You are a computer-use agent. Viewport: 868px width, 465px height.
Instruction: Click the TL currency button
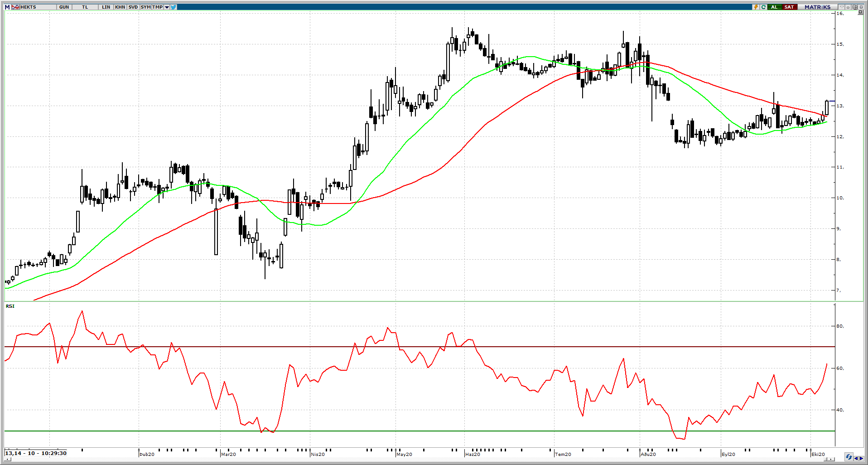click(x=85, y=7)
